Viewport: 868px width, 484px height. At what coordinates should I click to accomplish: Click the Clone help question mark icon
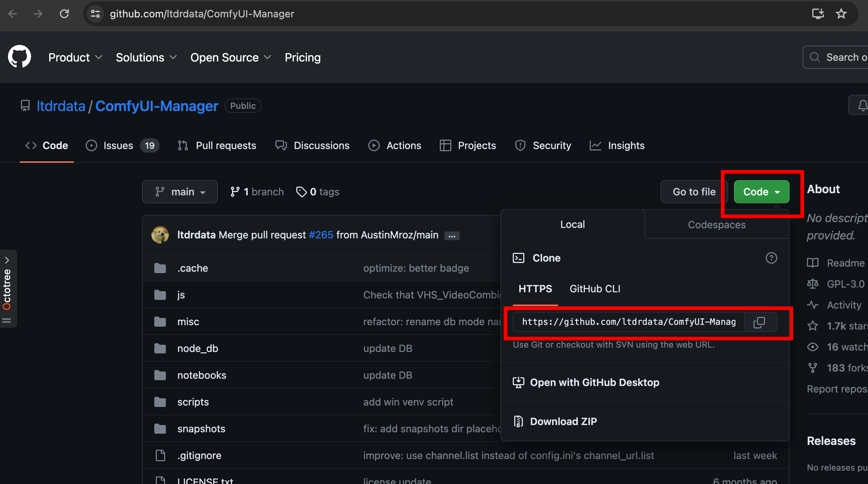[x=771, y=258]
